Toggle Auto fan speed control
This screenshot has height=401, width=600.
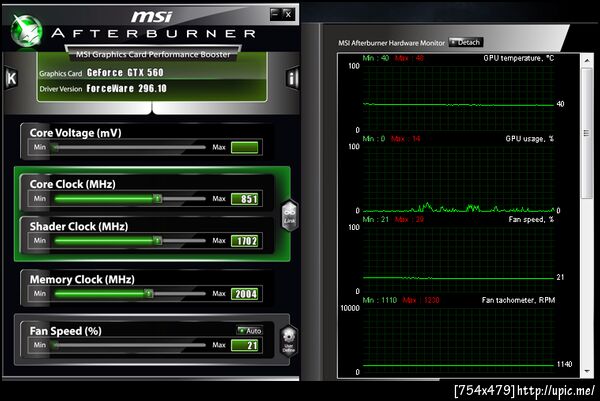250,331
